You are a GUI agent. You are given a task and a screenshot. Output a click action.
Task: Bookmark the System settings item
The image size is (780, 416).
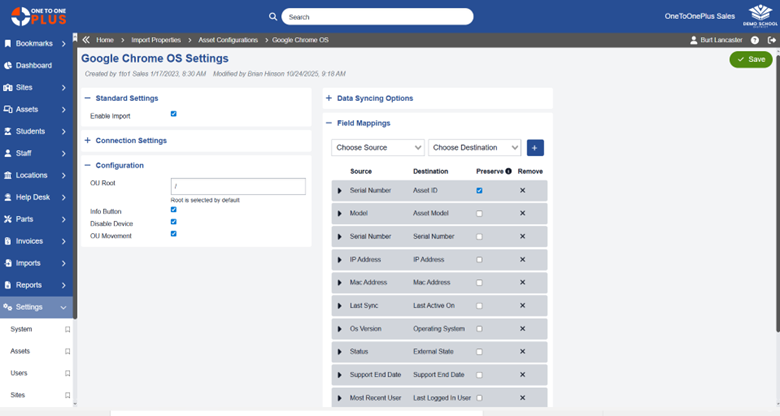67,329
